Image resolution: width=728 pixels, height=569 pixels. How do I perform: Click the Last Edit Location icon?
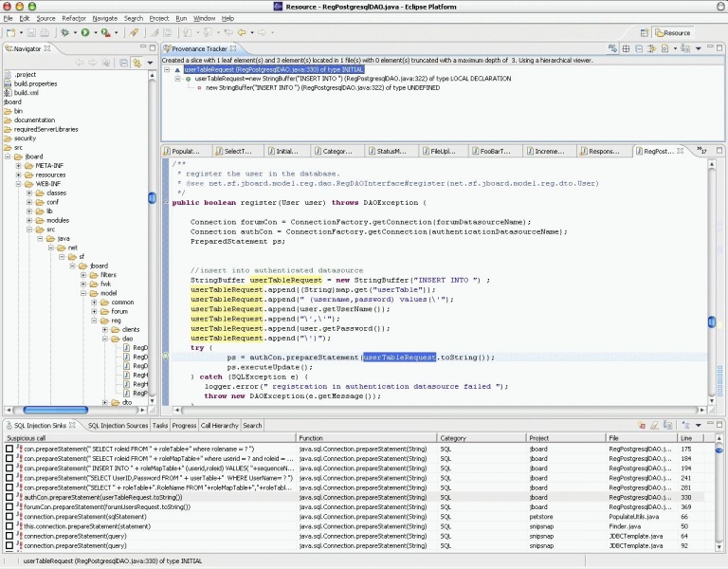[228, 32]
